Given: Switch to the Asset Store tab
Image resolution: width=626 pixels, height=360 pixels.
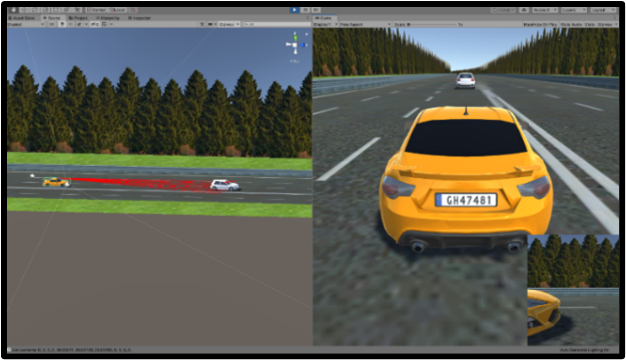Looking at the screenshot, I should [23, 18].
